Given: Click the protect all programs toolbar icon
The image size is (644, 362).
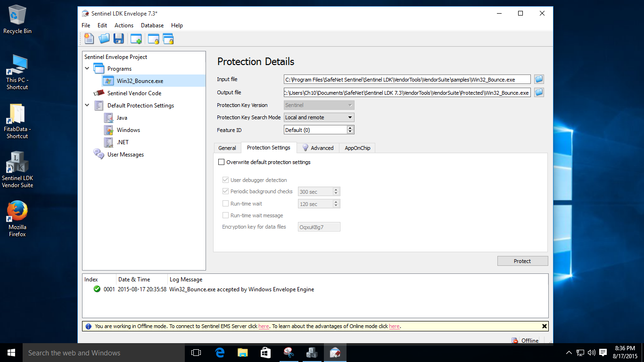Looking at the screenshot, I should pos(168,39).
